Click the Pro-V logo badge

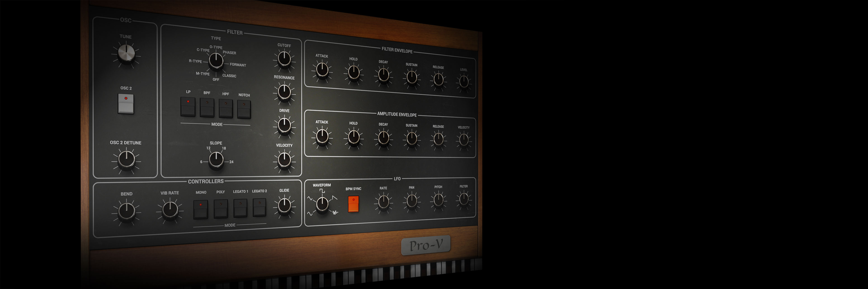click(426, 245)
